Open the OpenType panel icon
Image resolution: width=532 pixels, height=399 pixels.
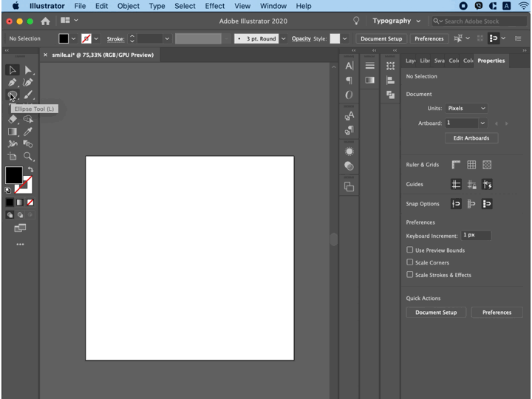pos(349,95)
